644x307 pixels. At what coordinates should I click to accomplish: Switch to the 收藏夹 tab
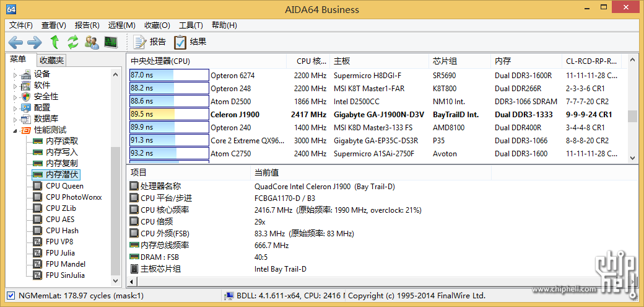(52, 61)
